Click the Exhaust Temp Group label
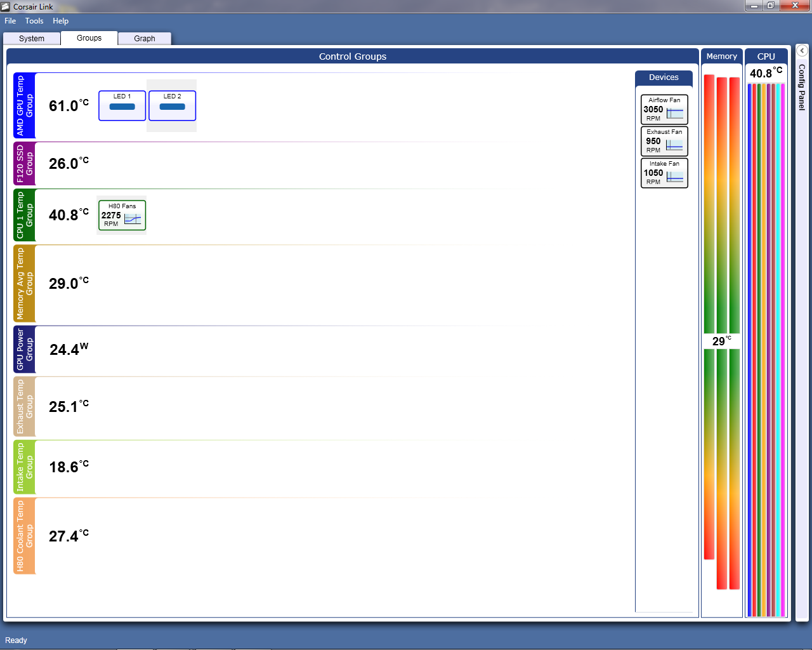 (24, 407)
